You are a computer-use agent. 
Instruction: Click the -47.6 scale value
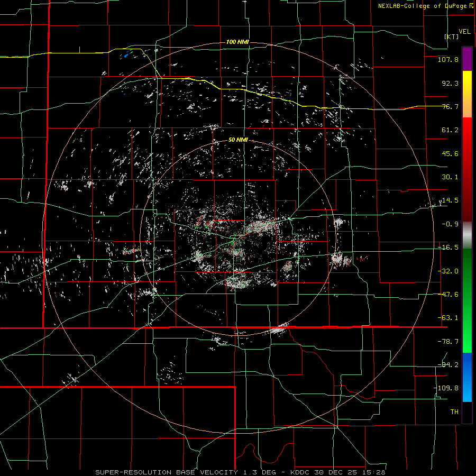click(448, 295)
